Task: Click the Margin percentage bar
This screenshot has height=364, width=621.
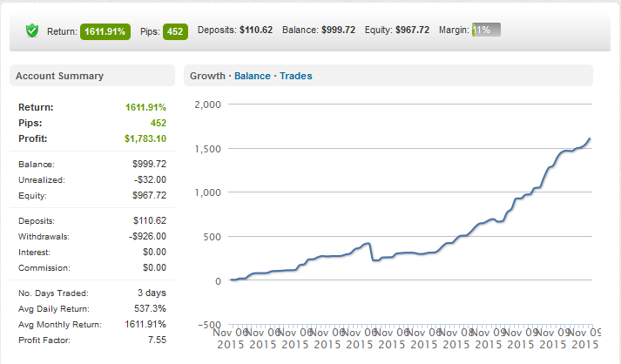Action: 485,30
